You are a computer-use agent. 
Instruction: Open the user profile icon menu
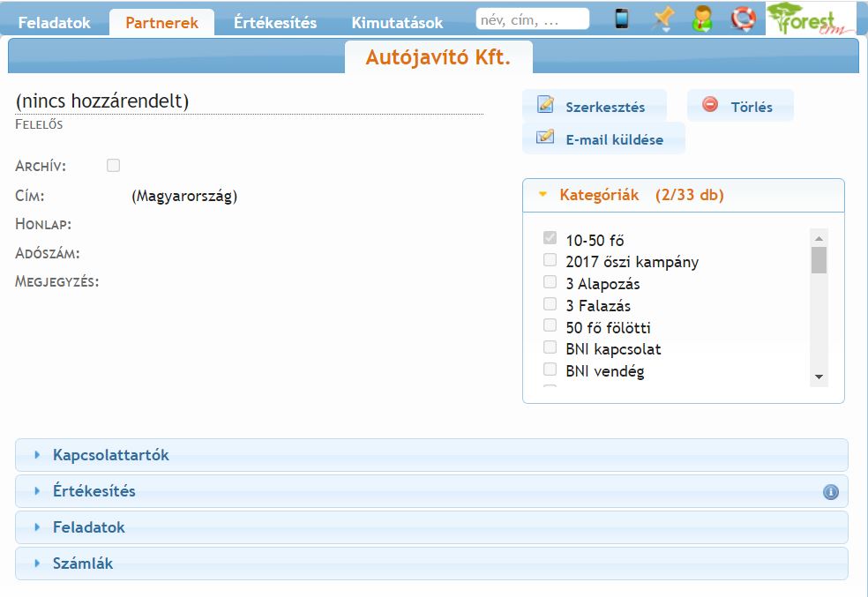pyautogui.click(x=702, y=19)
